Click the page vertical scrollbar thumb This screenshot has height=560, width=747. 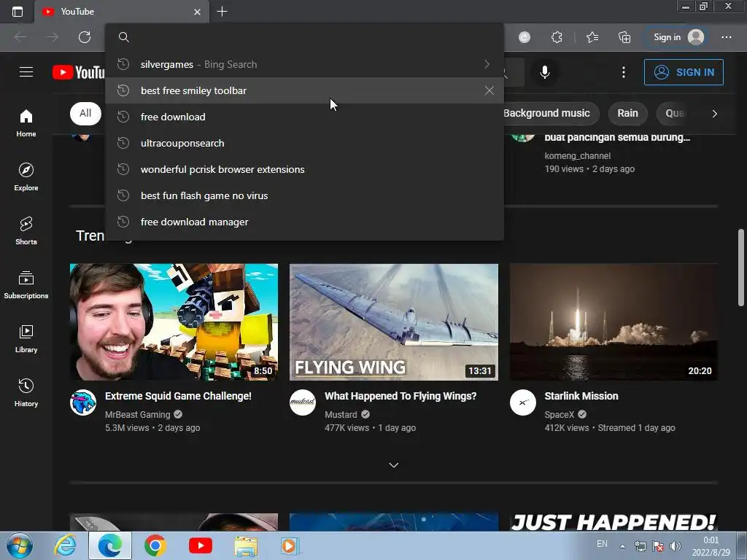741,268
